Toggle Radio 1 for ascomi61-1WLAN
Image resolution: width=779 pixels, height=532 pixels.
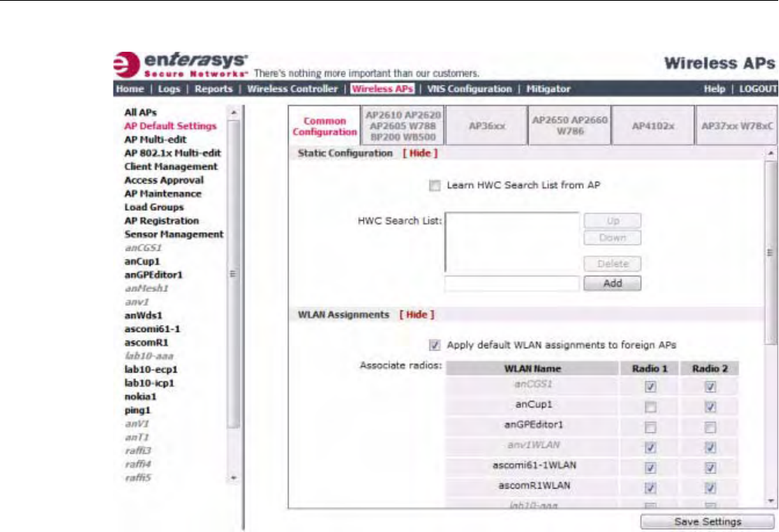(650, 468)
